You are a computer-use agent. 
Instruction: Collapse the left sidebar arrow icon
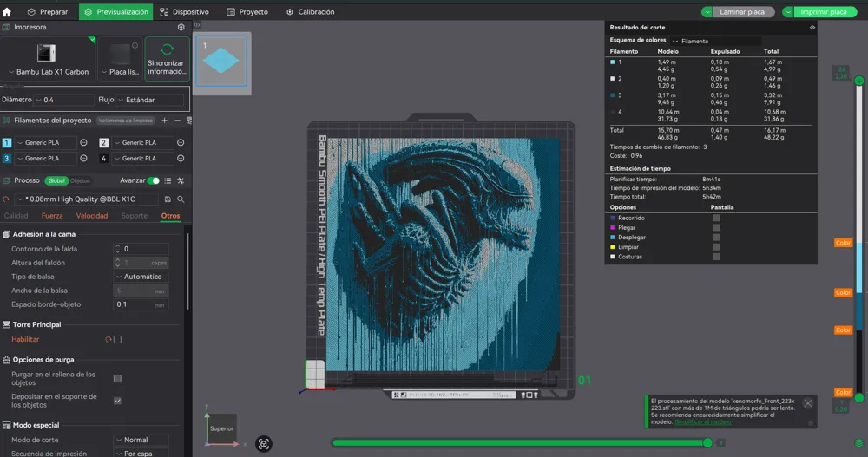pos(197,25)
